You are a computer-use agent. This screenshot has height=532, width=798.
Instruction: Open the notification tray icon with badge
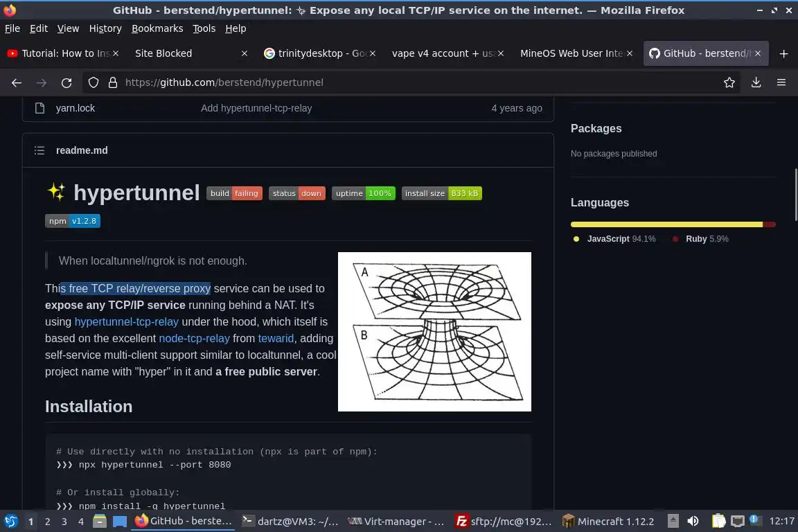click(755, 520)
